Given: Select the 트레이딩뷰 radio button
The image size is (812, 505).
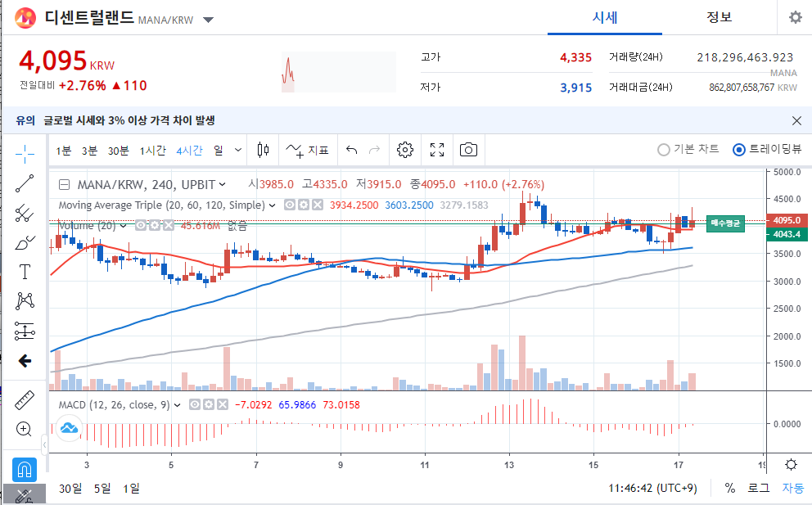Looking at the screenshot, I should tap(739, 150).
